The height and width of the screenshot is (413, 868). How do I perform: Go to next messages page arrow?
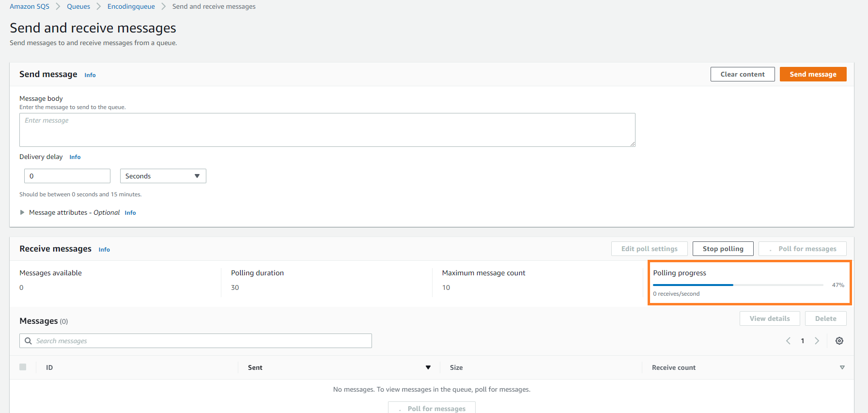pos(817,341)
